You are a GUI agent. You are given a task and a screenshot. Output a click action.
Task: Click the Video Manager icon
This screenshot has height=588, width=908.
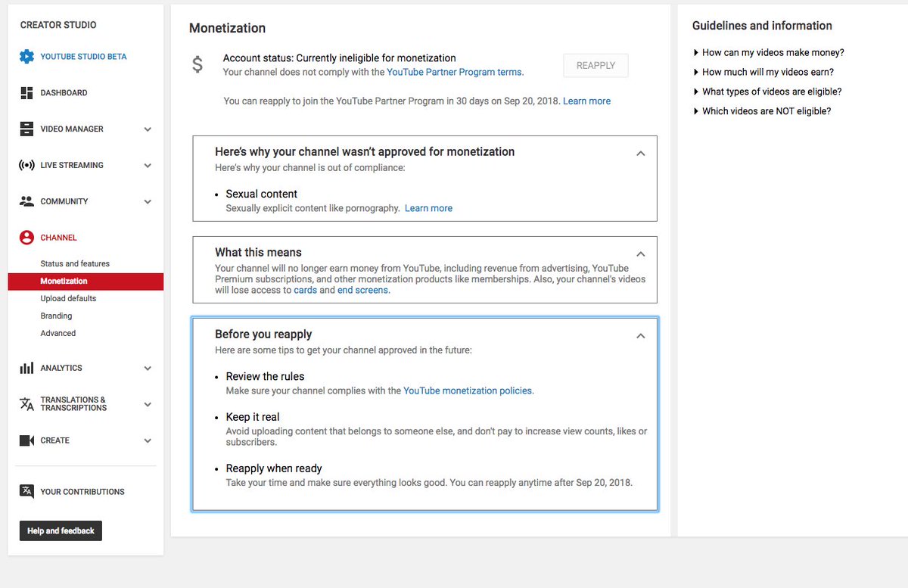point(26,129)
